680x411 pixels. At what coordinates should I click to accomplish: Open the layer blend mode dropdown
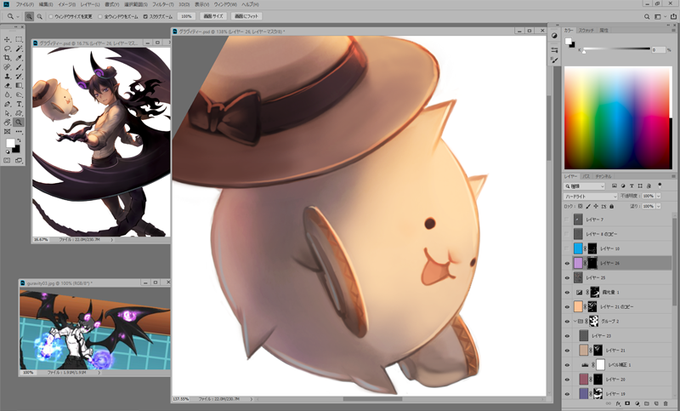590,196
